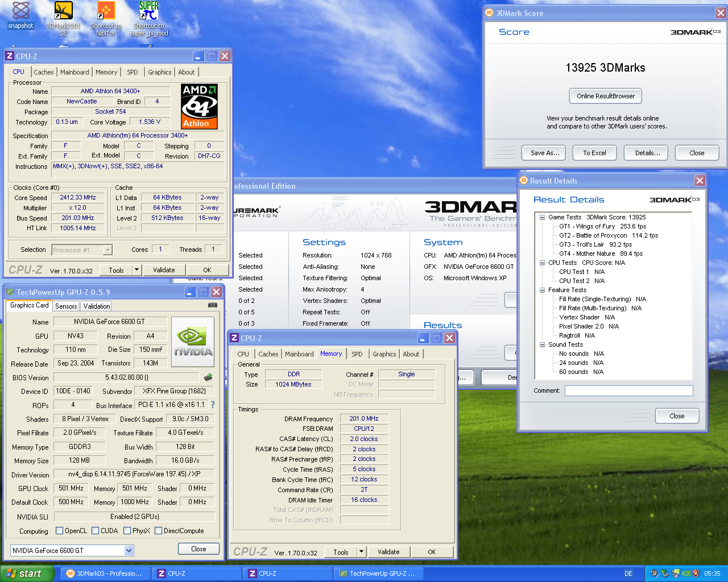Collapse the Game Tests tree node
This screenshot has height=582, width=728.
point(543,217)
